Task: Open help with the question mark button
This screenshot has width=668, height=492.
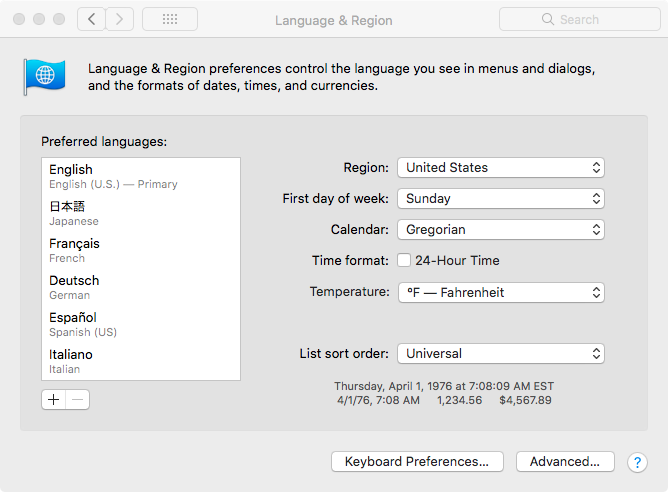Action: pos(637,462)
